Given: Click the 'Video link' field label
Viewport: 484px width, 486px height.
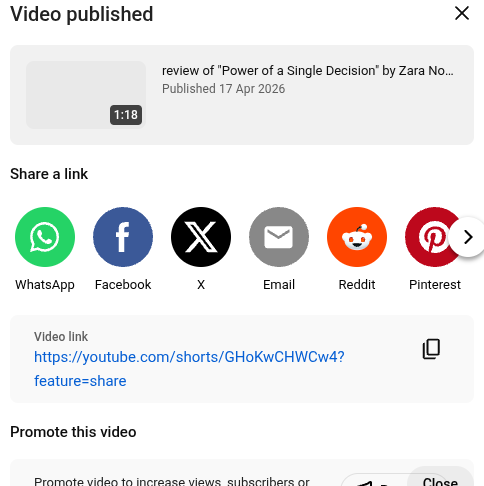Looking at the screenshot, I should [x=61, y=337].
